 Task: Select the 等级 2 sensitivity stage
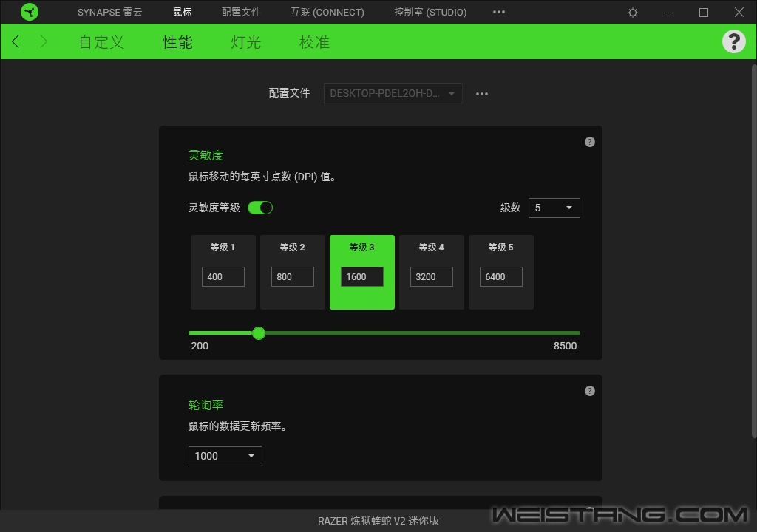click(x=293, y=272)
